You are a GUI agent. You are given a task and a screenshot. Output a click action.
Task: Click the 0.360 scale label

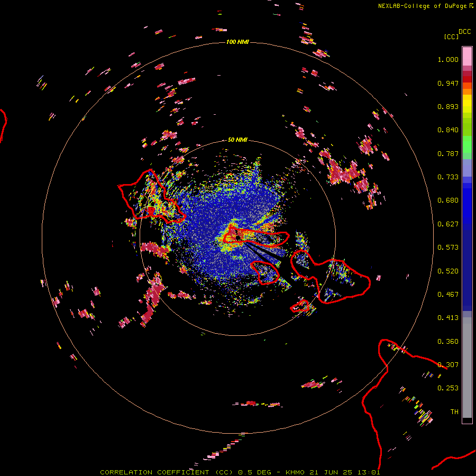point(448,342)
